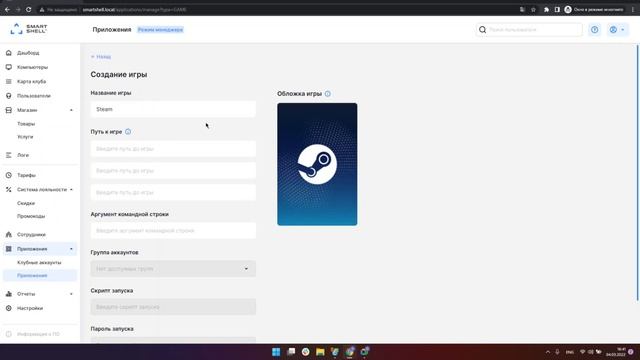
Task: Open Скидки in the sidebar
Action: coord(26,203)
